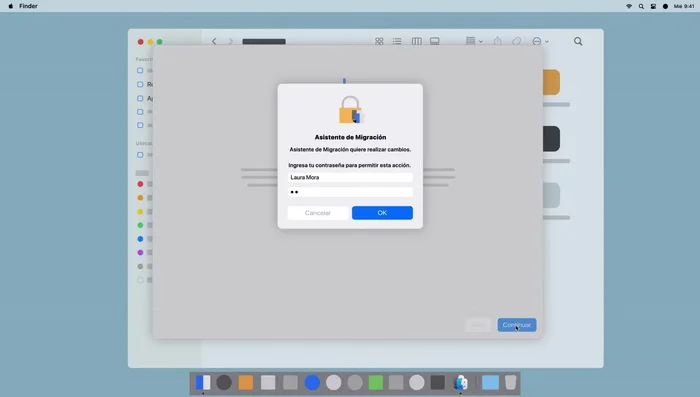
Task: Select the gray tag in Finder sidebar
Action: (140, 266)
